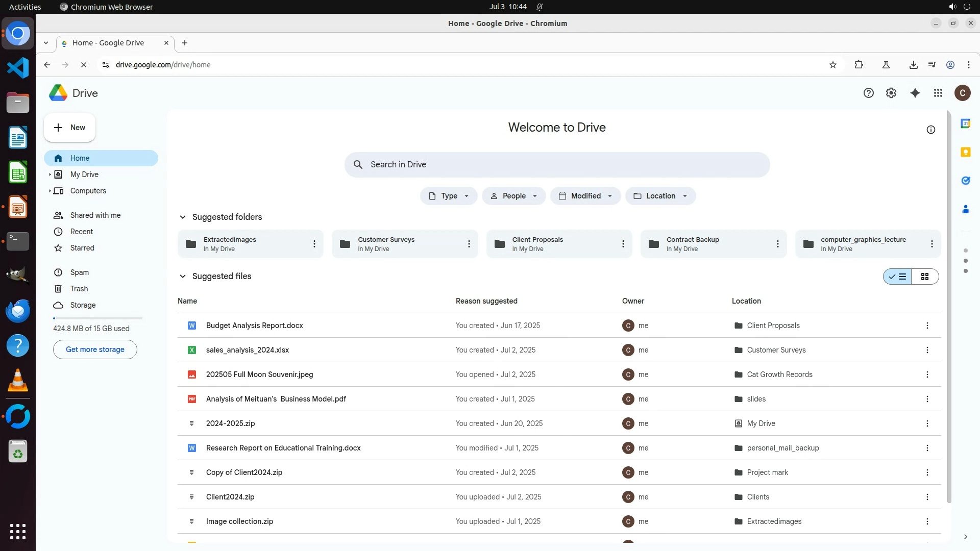Open Google apps grid launcher
This screenshot has width=980, height=551.
[938, 93]
